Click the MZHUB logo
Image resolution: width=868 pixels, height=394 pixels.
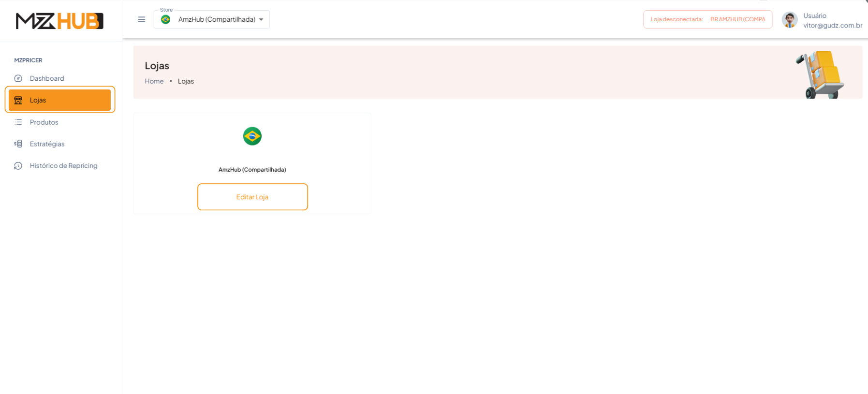(x=59, y=21)
